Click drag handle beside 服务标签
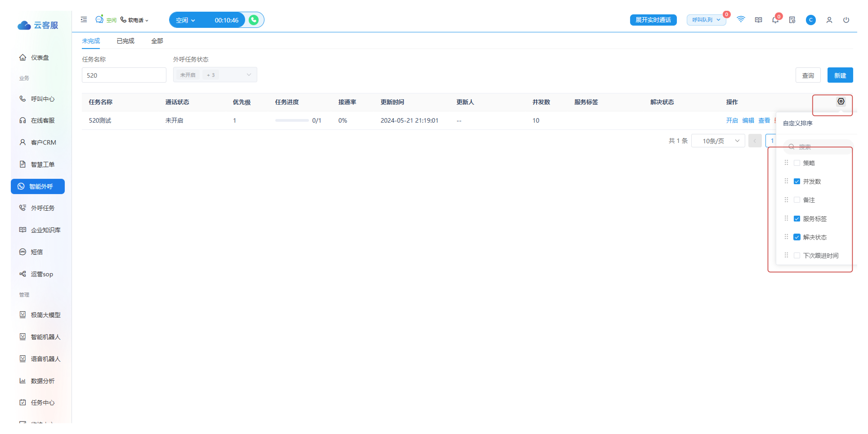 click(786, 218)
